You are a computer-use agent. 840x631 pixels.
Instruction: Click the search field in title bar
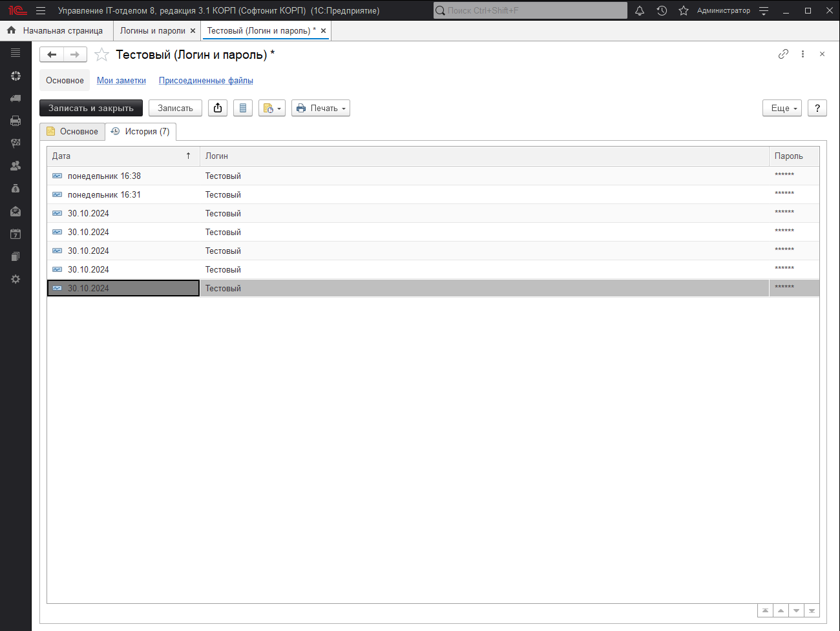530,10
